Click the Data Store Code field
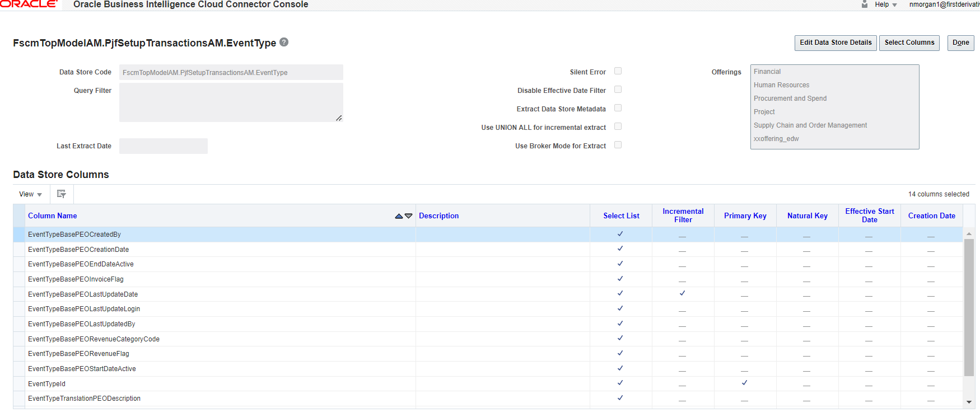This screenshot has width=980, height=417. tap(231, 72)
